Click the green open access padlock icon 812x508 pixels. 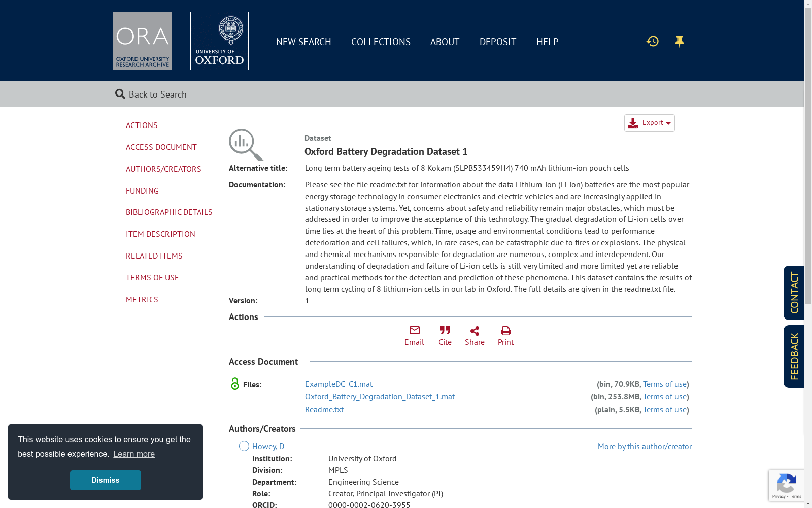point(234,384)
